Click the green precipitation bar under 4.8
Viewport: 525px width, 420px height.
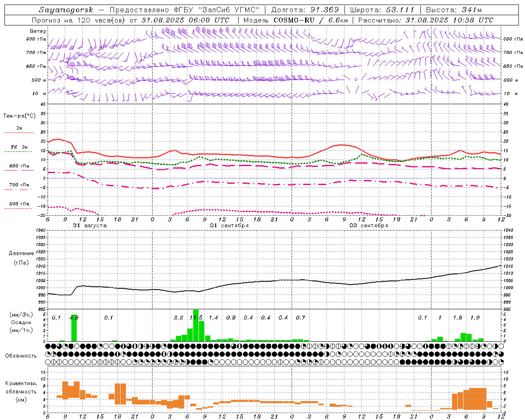click(x=74, y=328)
